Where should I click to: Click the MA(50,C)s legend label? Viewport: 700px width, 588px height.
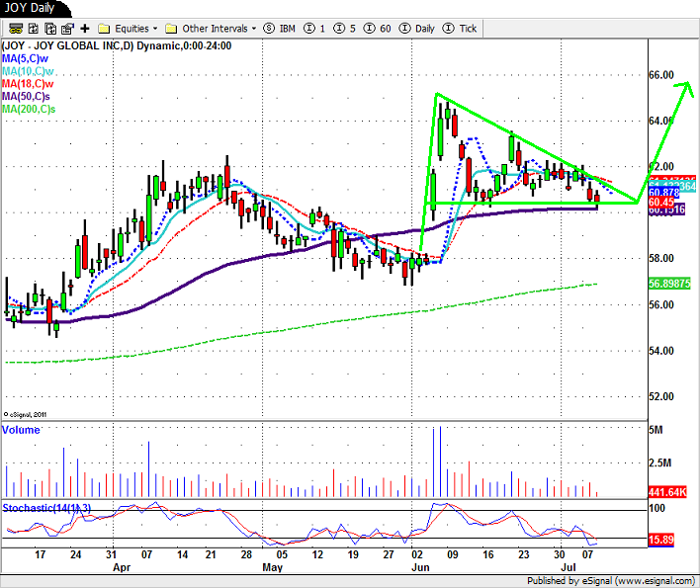(x=26, y=97)
